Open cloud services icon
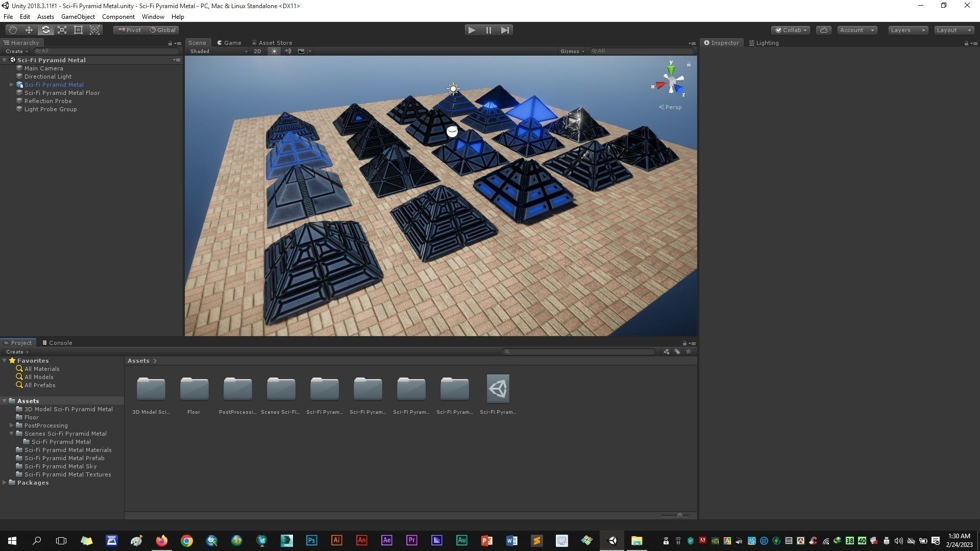This screenshot has width=980, height=551. point(823,30)
